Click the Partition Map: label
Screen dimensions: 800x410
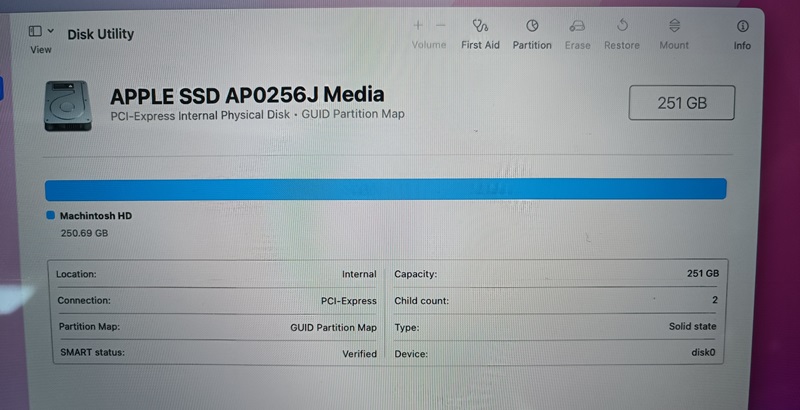pos(89,326)
